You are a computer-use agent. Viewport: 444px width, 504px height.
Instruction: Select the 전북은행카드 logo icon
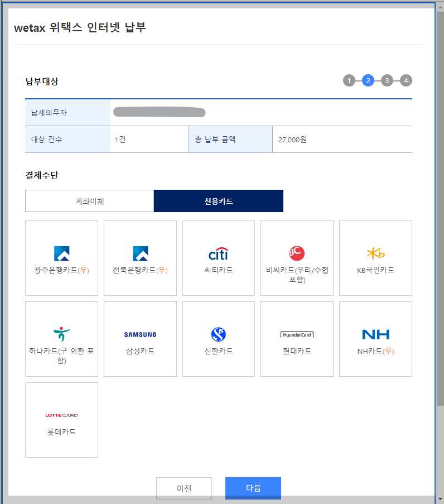(141, 253)
